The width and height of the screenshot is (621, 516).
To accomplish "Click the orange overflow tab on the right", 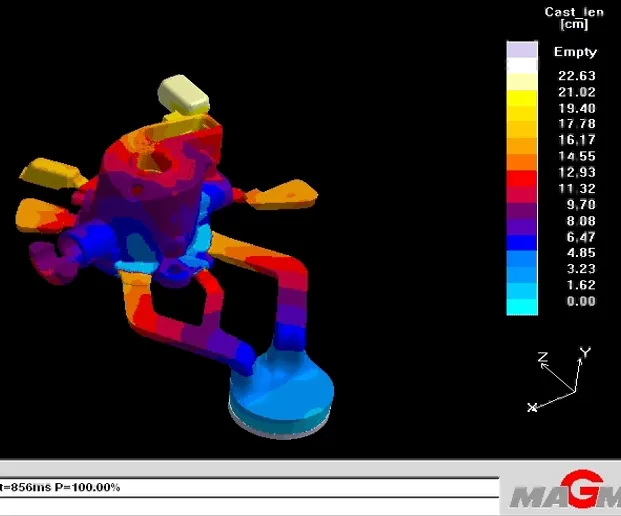I will pos(291,192).
